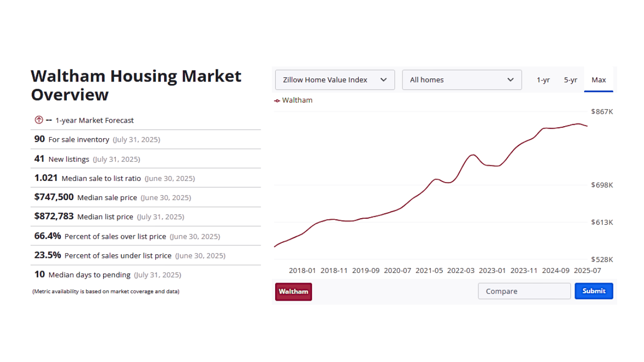The image size is (644, 362).
Task: Open the Zillow Home Value Index dropdown
Action: click(335, 80)
